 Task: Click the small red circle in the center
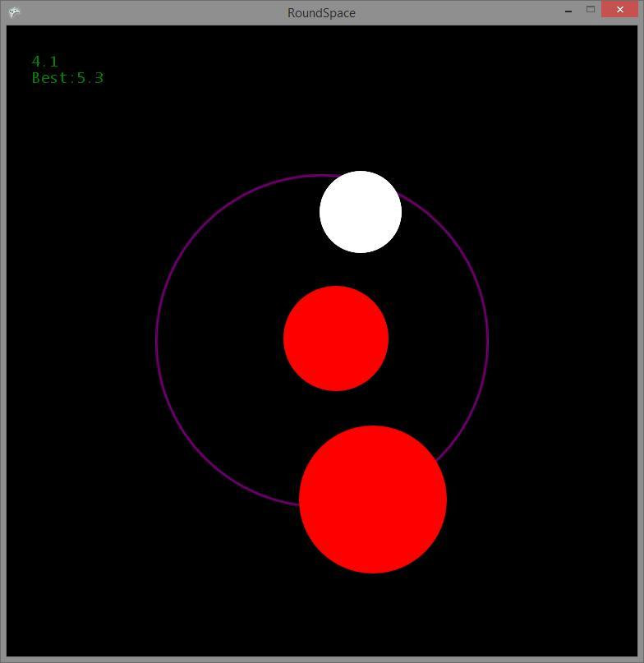[336, 338]
